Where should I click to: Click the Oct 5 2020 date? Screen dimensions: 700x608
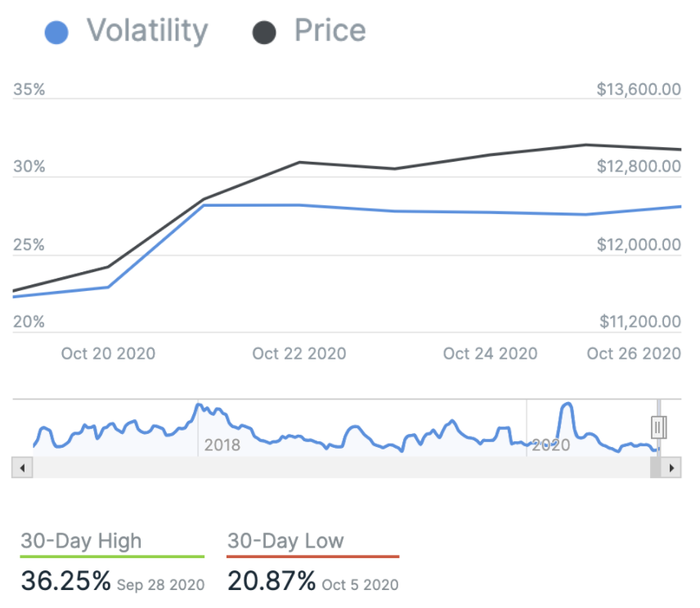tap(361, 584)
